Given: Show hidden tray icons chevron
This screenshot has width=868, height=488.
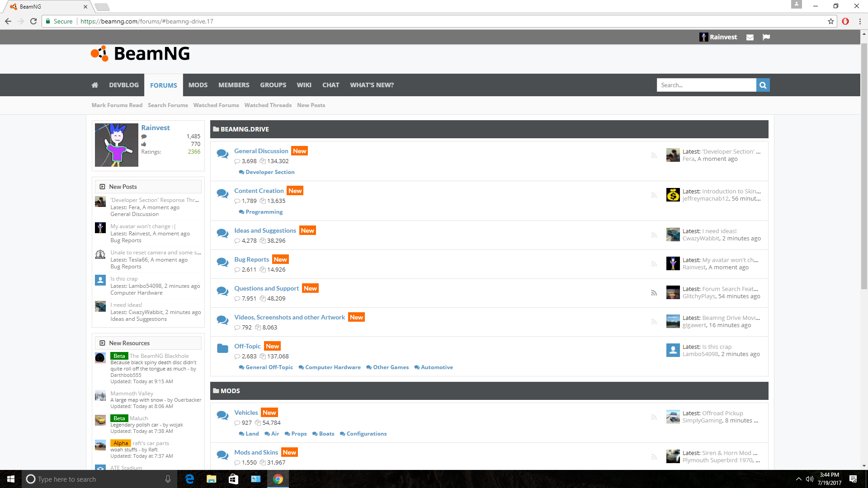Looking at the screenshot, I should click(x=798, y=479).
